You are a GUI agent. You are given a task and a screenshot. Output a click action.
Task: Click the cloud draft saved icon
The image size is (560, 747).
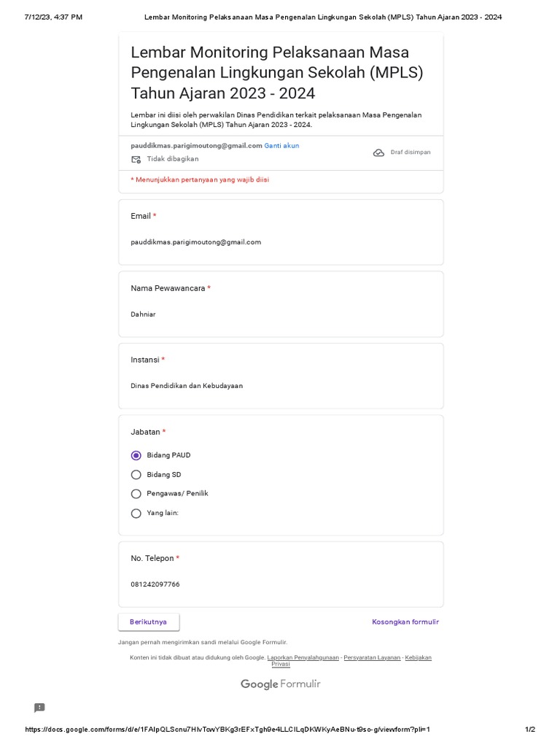378,152
